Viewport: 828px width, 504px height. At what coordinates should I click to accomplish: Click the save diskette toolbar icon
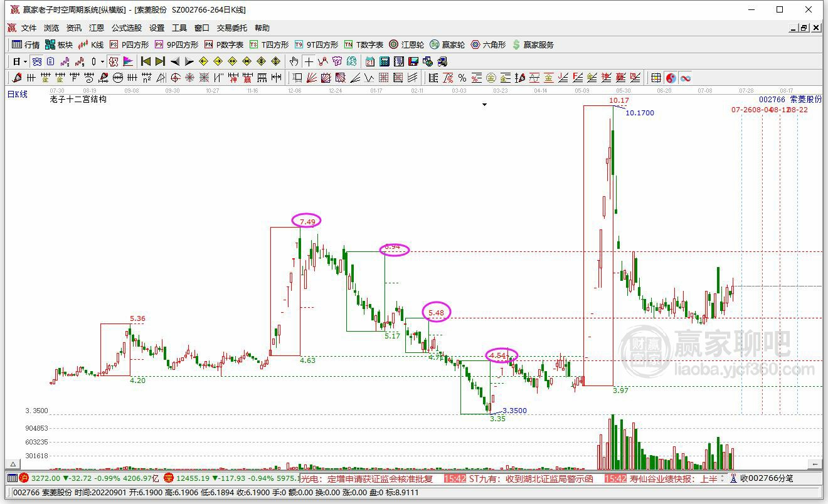[x=413, y=61]
